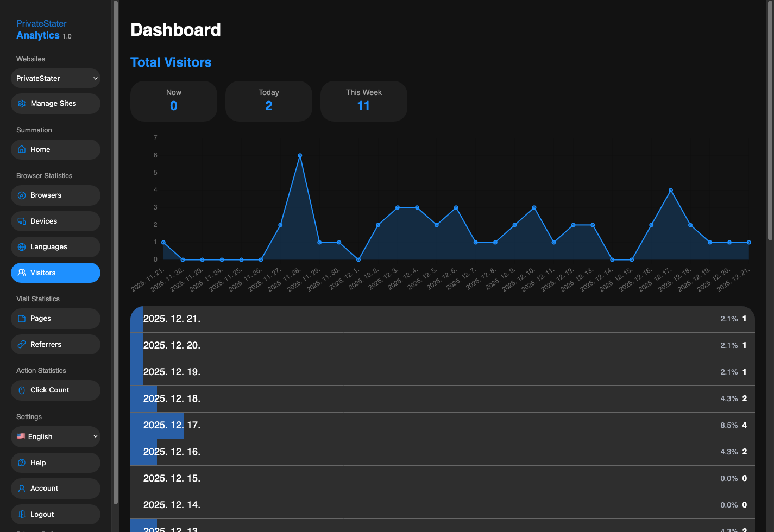This screenshot has width=774, height=532.
Task: Select the Click Count clock icon
Action: [x=22, y=390]
